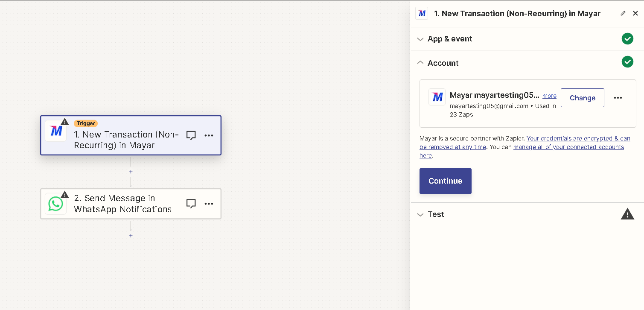Click account name 'Mayar mayartesting05...'
The image size is (644, 310).
pyautogui.click(x=495, y=96)
